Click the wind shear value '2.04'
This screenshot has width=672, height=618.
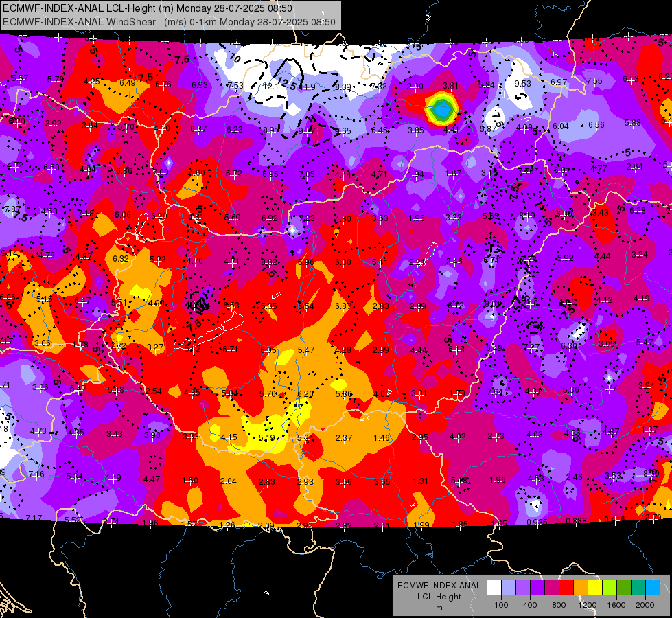pos(229,481)
